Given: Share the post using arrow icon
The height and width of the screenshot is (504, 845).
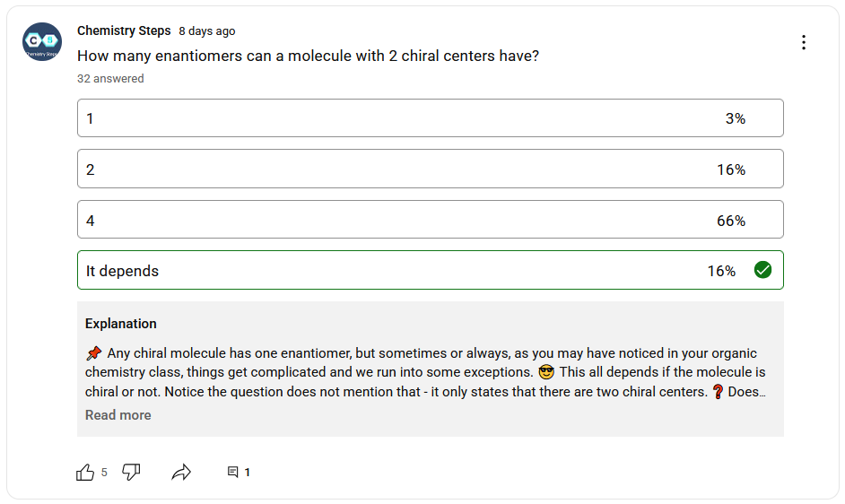Looking at the screenshot, I should click(x=181, y=473).
